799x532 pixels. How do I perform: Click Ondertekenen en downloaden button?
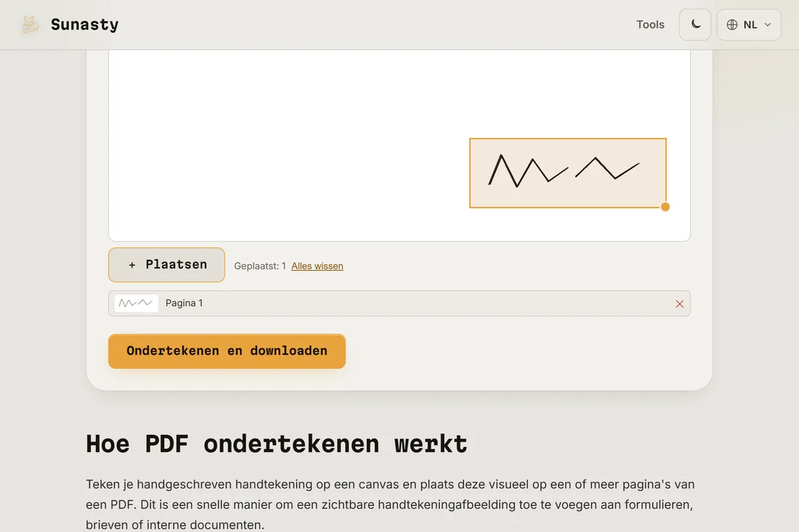[227, 351]
